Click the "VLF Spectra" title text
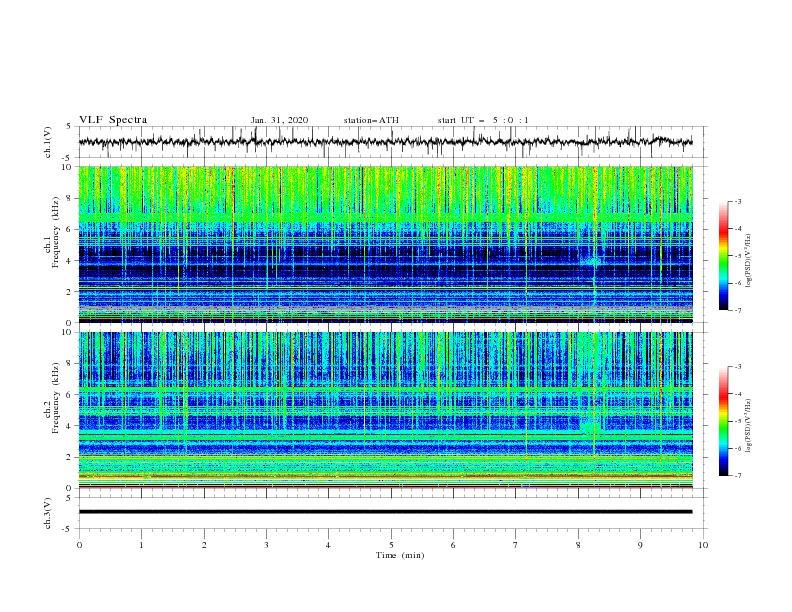The width and height of the screenshot is (792, 612). point(113,120)
